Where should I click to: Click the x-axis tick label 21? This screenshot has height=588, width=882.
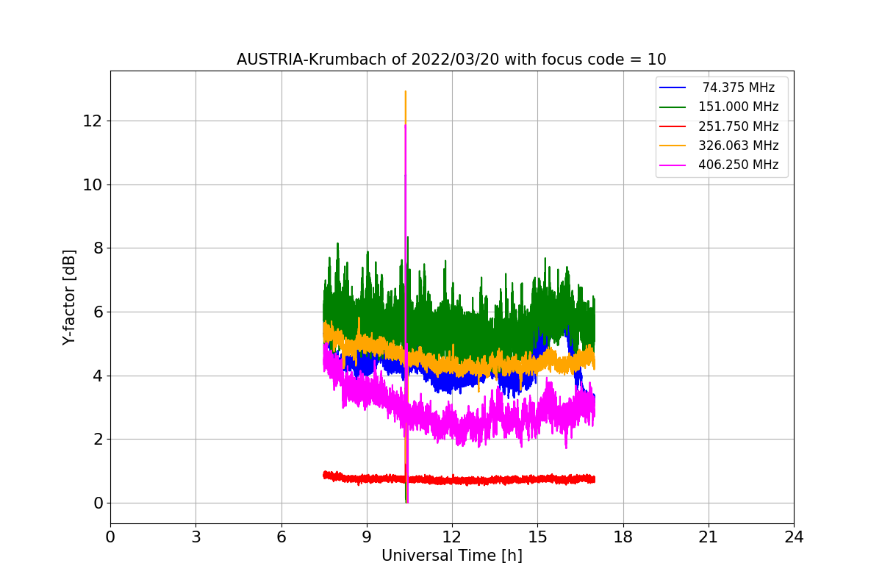(708, 537)
